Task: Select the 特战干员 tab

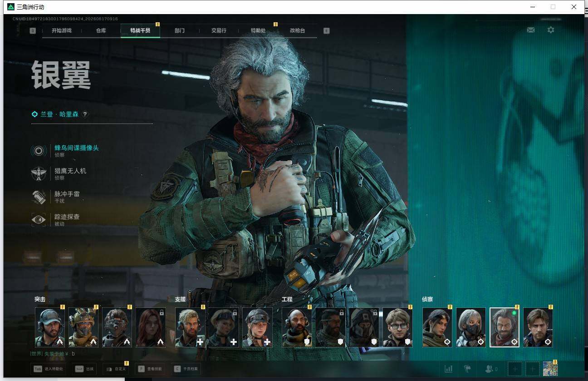Action: 140,31
